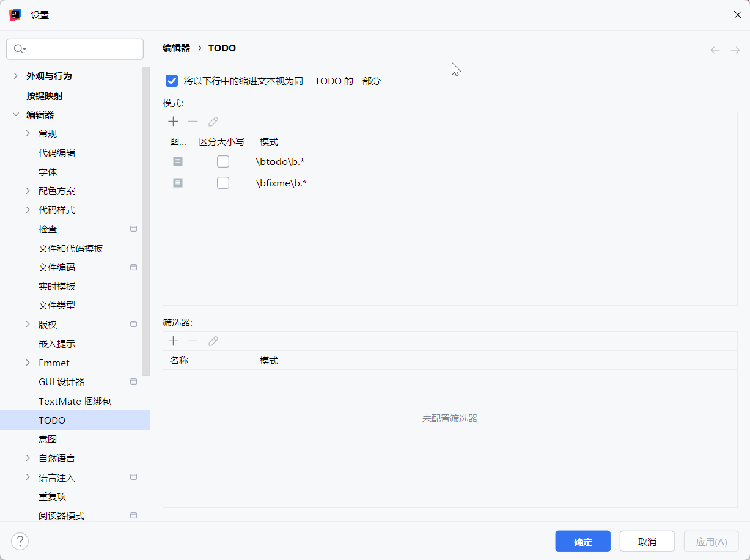Disable indented text as same TODO checkbox
This screenshot has width=750, height=560.
[172, 81]
